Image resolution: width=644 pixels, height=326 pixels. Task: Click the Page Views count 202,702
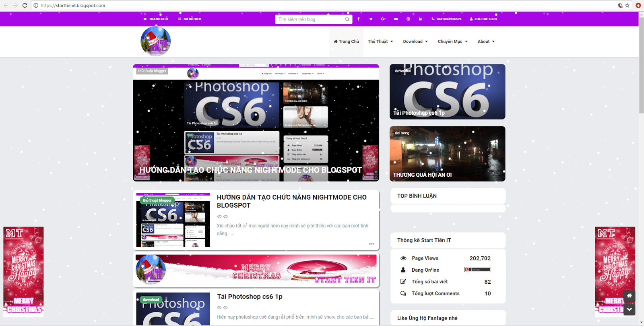pos(480,258)
